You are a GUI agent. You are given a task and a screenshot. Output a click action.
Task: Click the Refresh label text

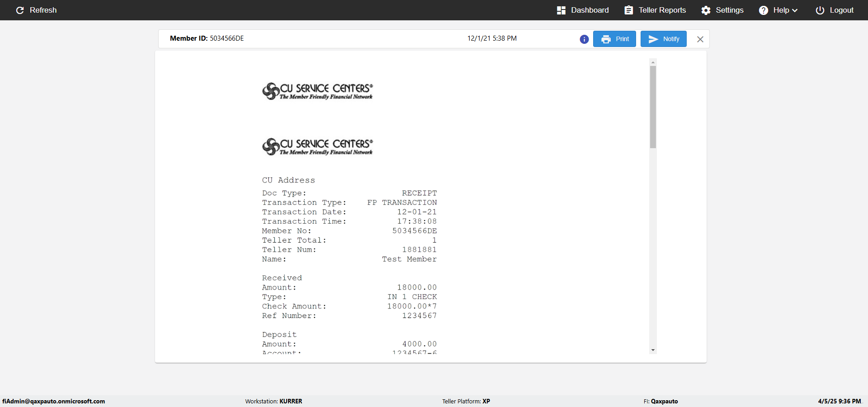43,10
